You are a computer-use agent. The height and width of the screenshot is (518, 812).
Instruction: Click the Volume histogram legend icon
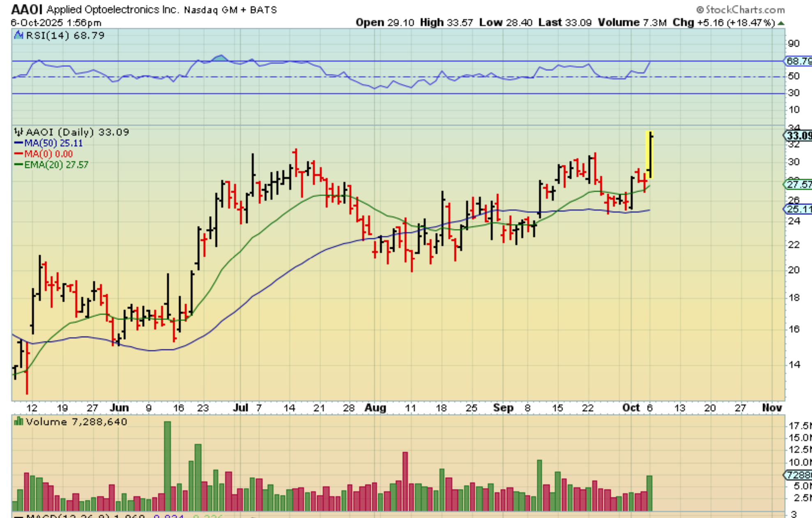pos(18,421)
